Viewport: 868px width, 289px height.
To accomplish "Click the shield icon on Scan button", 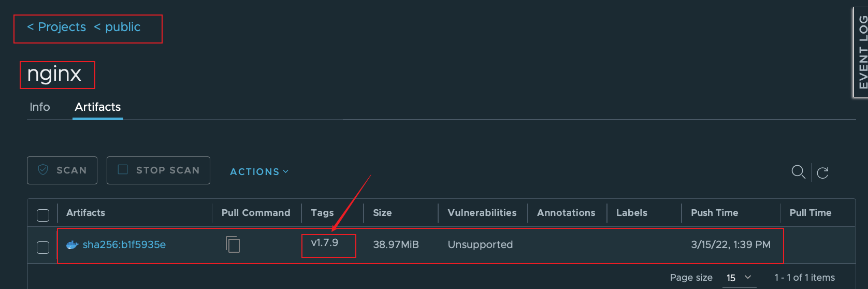I will tap(44, 170).
